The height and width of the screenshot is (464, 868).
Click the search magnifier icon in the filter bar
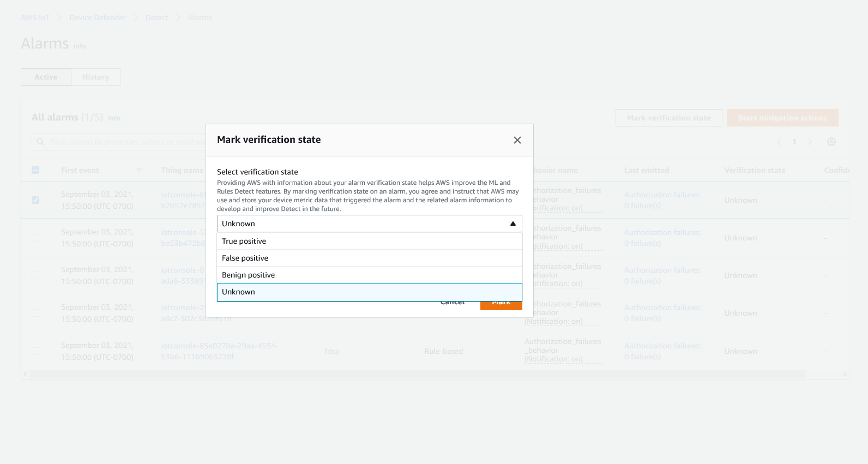tap(40, 142)
